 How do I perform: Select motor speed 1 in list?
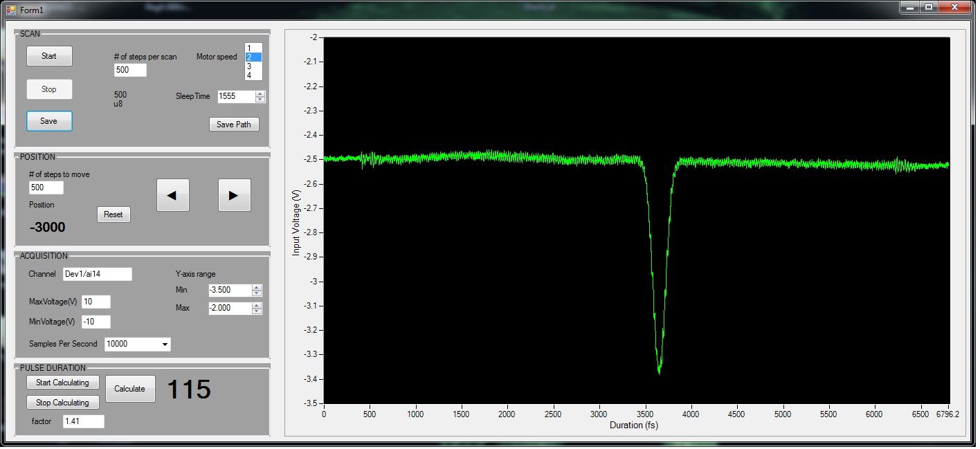click(253, 48)
